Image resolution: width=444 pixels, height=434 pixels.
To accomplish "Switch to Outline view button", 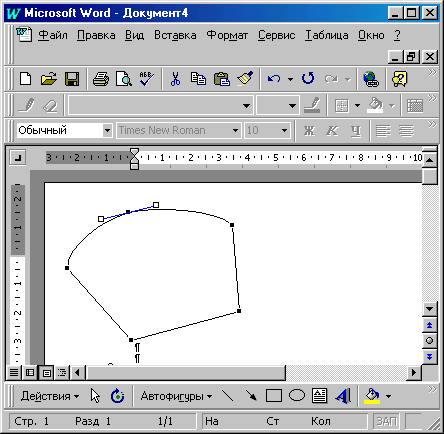I will tap(62, 372).
